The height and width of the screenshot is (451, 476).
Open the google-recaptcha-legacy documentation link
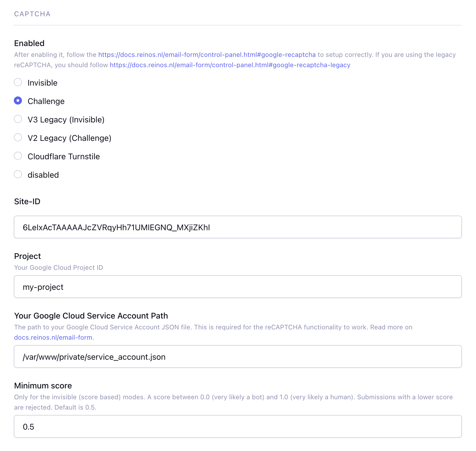[x=230, y=65]
